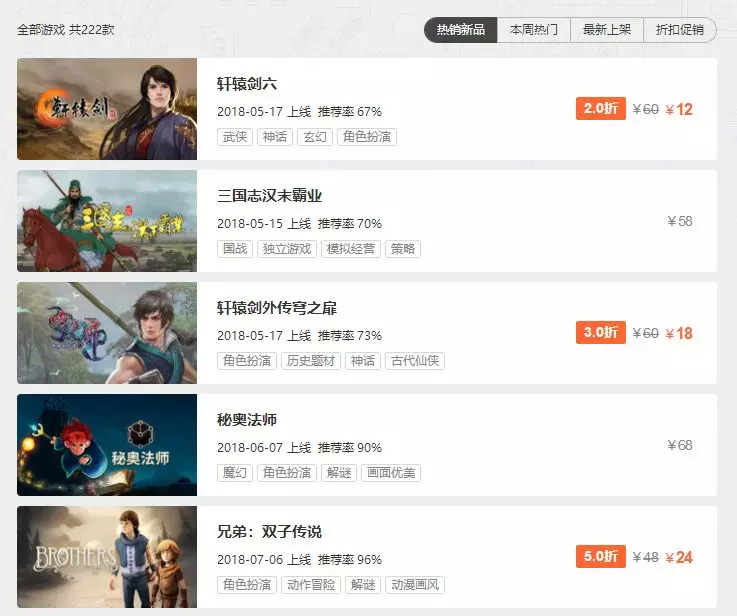
Task: Open the 轩辕剑六 game cover thumbnail
Action: [107, 109]
